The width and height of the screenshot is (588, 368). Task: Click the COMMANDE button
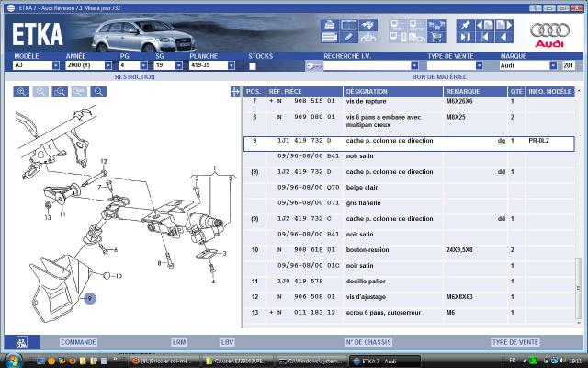pyautogui.click(x=78, y=342)
